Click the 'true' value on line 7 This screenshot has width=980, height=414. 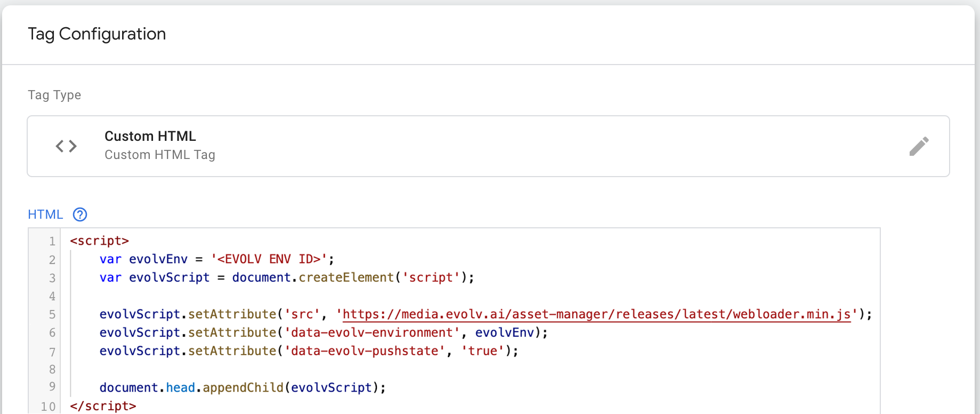[x=483, y=351]
